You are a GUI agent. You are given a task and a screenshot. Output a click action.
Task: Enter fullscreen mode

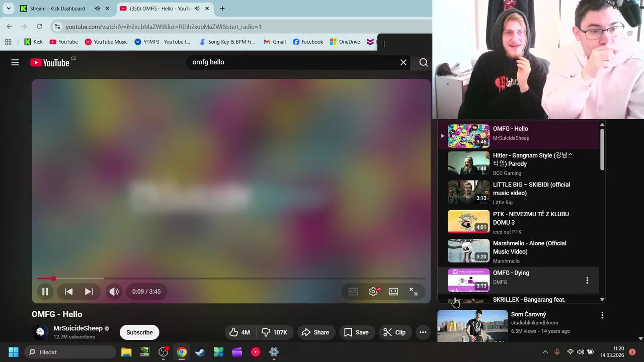pos(414,292)
